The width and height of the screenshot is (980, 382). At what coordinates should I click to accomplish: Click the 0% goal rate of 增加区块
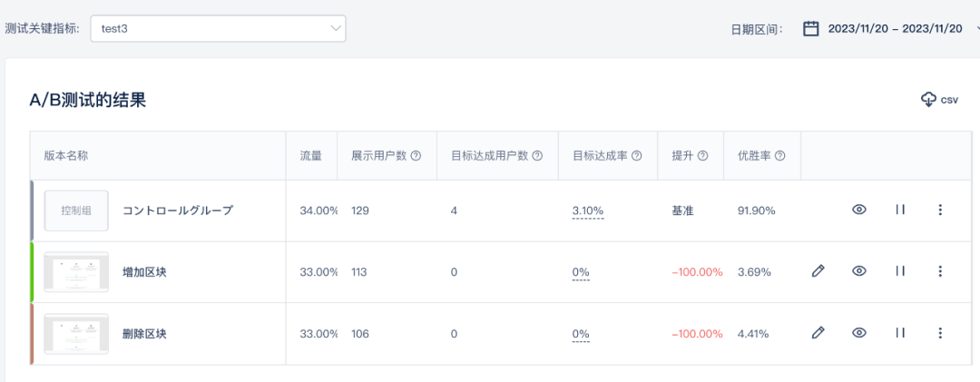tap(581, 272)
